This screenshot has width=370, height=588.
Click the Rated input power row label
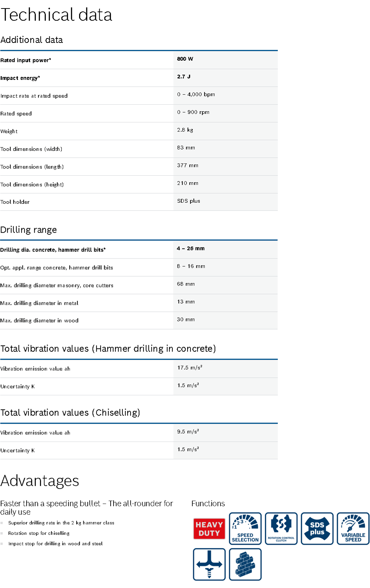pos(26,60)
